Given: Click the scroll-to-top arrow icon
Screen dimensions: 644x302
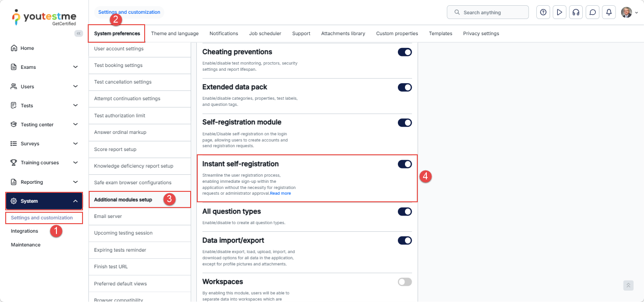Looking at the screenshot, I should [628, 285].
